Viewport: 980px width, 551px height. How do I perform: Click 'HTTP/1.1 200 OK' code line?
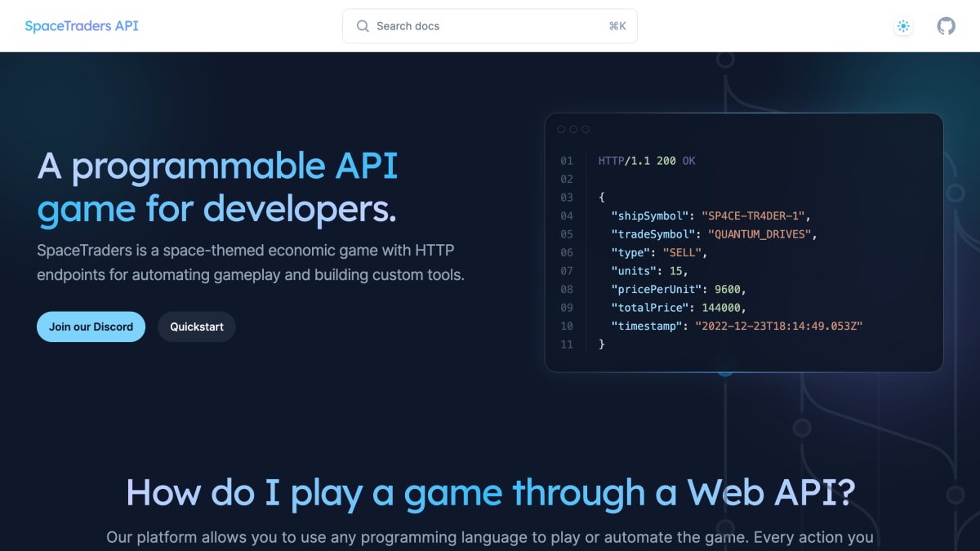coord(647,161)
